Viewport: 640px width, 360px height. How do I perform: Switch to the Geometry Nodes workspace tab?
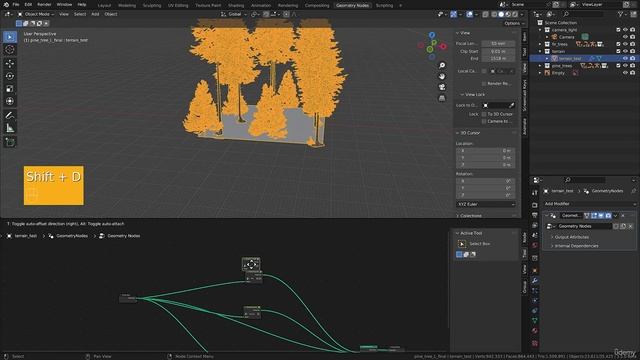point(352,5)
